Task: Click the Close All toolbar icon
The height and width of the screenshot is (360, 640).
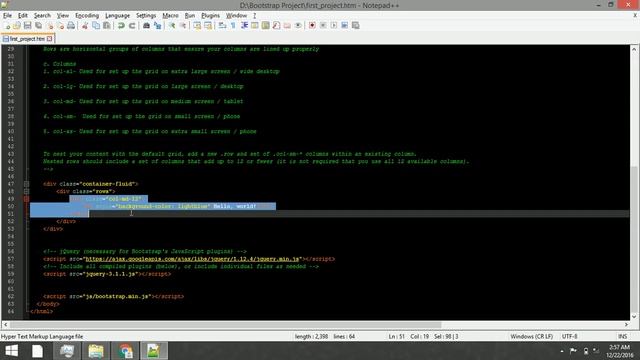Action: pyautogui.click(x=60, y=26)
